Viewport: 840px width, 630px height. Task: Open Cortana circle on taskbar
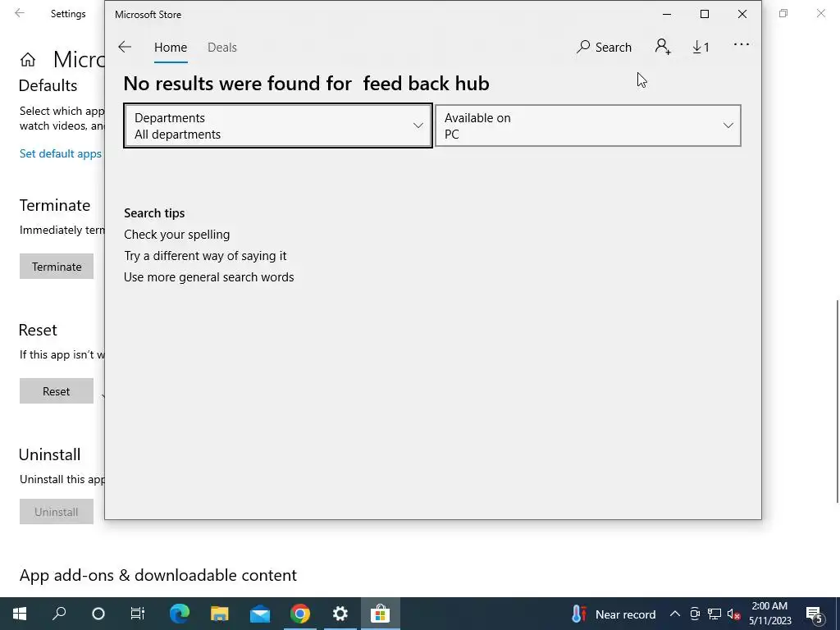coord(98,614)
